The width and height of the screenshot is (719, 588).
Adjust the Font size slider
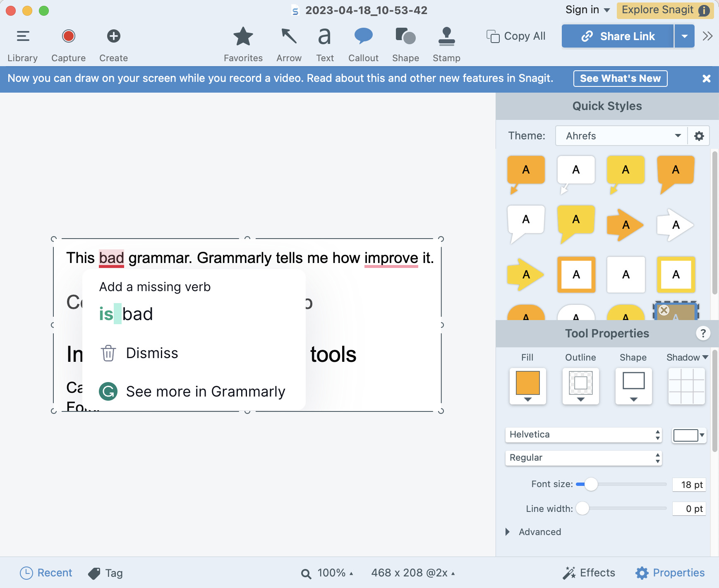point(591,483)
